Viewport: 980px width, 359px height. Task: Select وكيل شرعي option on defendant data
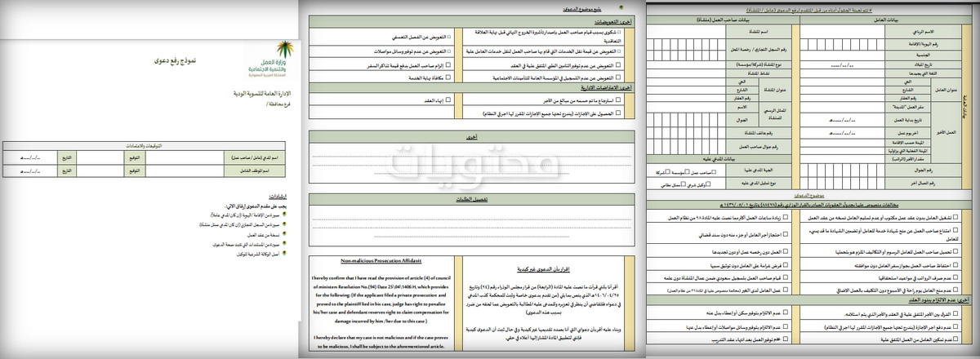click(x=708, y=184)
